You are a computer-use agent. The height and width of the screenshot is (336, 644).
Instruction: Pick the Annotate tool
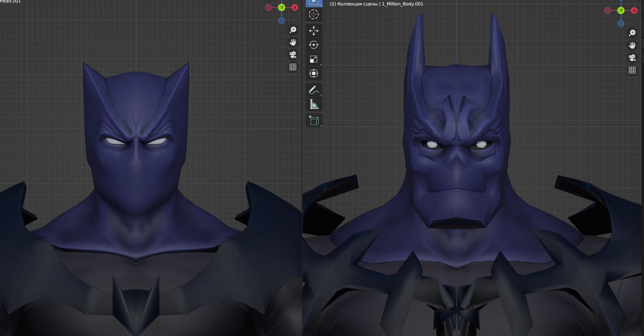314,90
